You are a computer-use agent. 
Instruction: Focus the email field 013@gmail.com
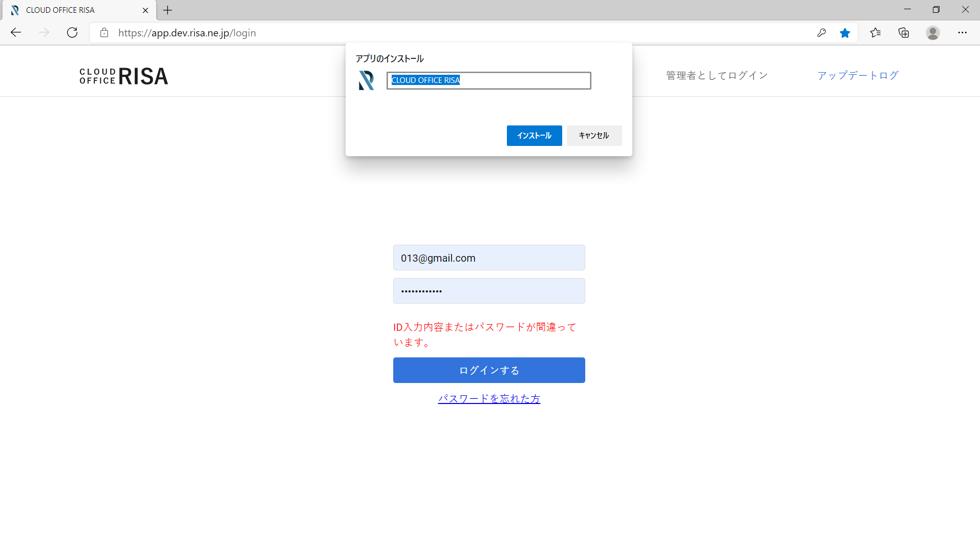click(x=489, y=258)
